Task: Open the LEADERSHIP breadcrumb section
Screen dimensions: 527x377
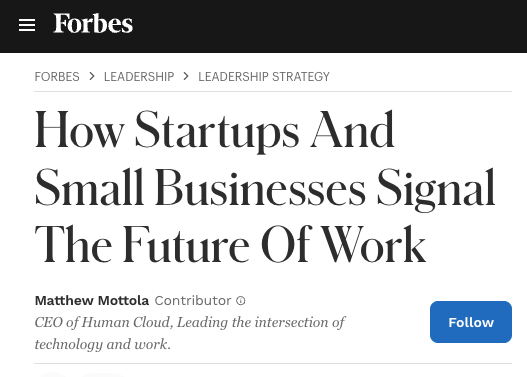Action: coord(139,77)
